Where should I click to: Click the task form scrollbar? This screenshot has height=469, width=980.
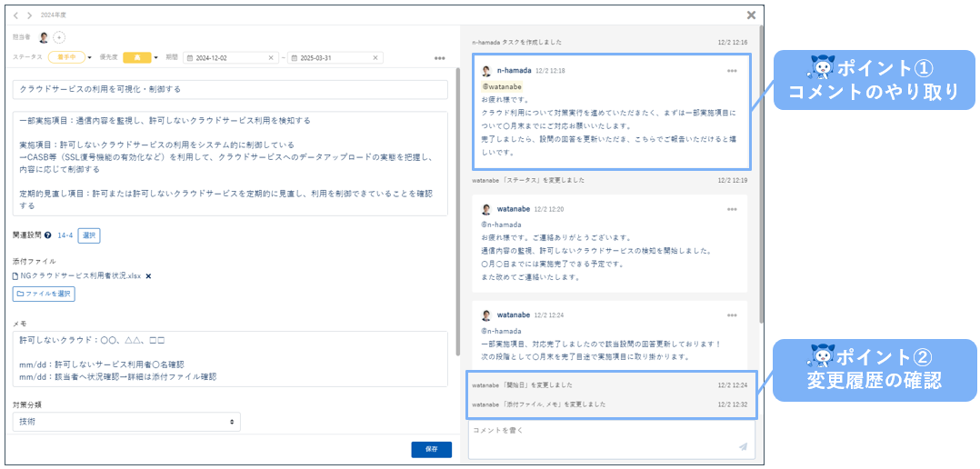click(x=458, y=213)
